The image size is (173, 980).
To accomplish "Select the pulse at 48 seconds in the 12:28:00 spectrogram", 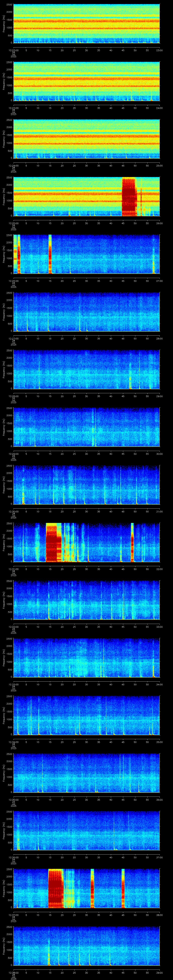I will click(130, 376).
